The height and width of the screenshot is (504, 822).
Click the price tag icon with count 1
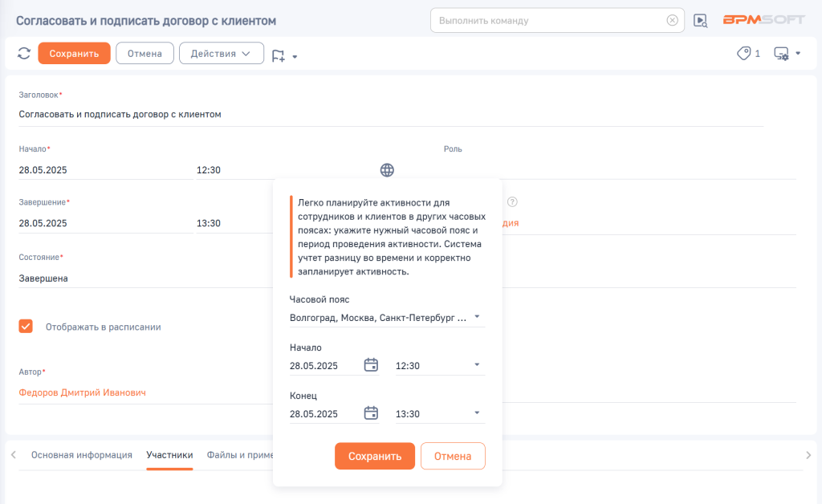tap(748, 54)
